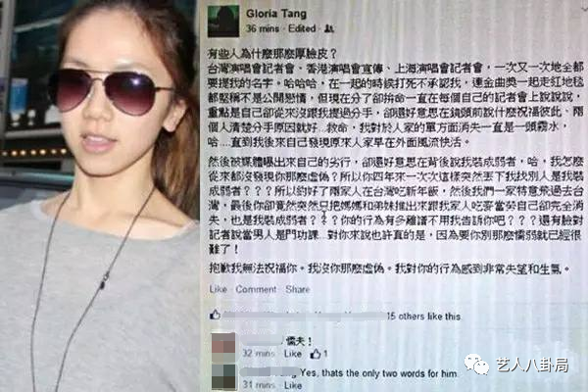The width and height of the screenshot is (588, 392).
Task: Click the WeChat logo watermark
Action: [476, 366]
